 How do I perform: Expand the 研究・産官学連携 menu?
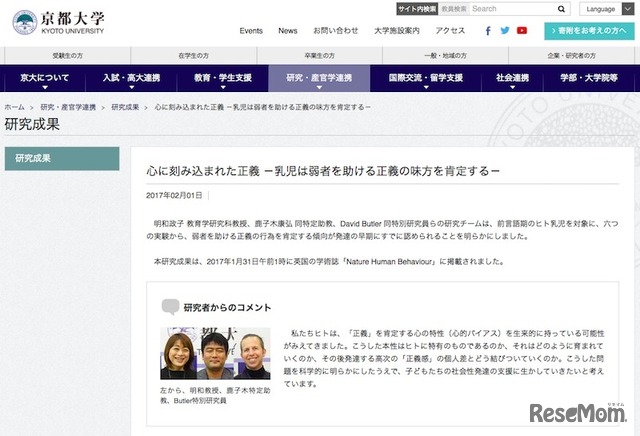319,78
